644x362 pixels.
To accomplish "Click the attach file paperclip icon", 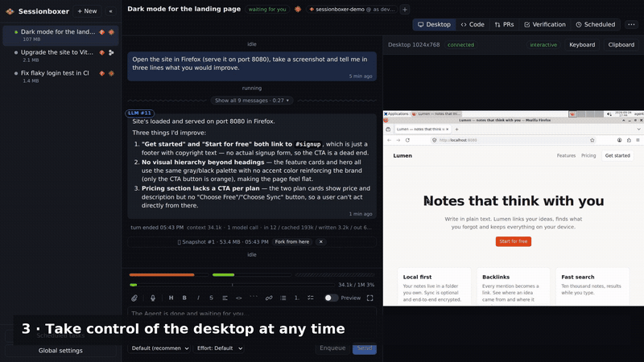I will coord(134,298).
